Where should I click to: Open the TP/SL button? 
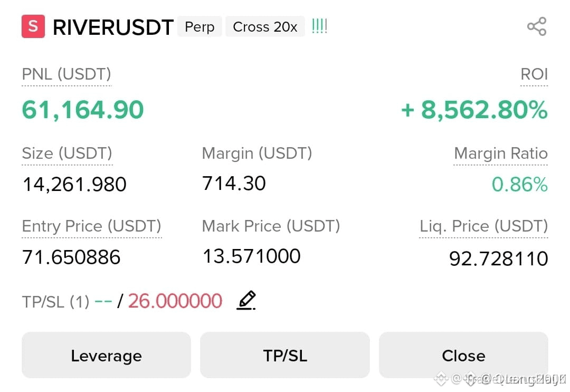coord(285,355)
